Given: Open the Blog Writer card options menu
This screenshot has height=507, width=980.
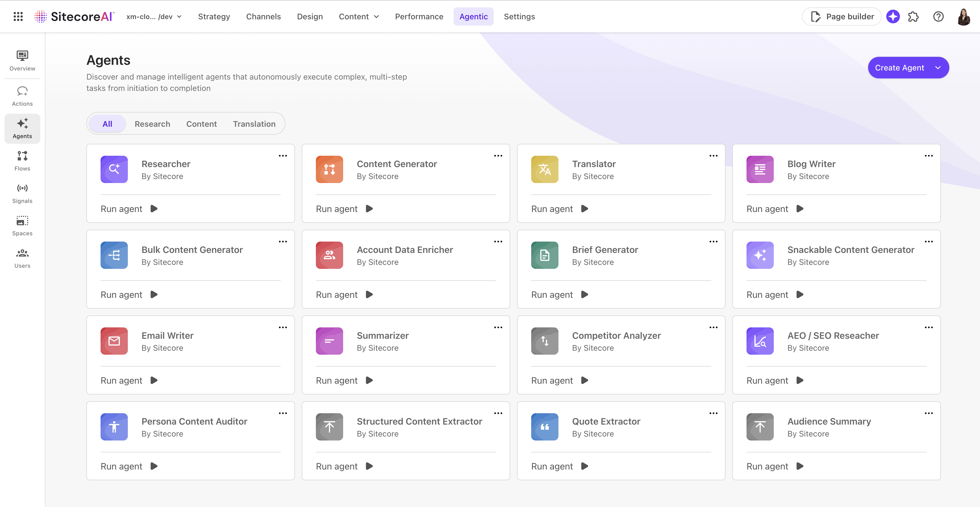Looking at the screenshot, I should [929, 156].
